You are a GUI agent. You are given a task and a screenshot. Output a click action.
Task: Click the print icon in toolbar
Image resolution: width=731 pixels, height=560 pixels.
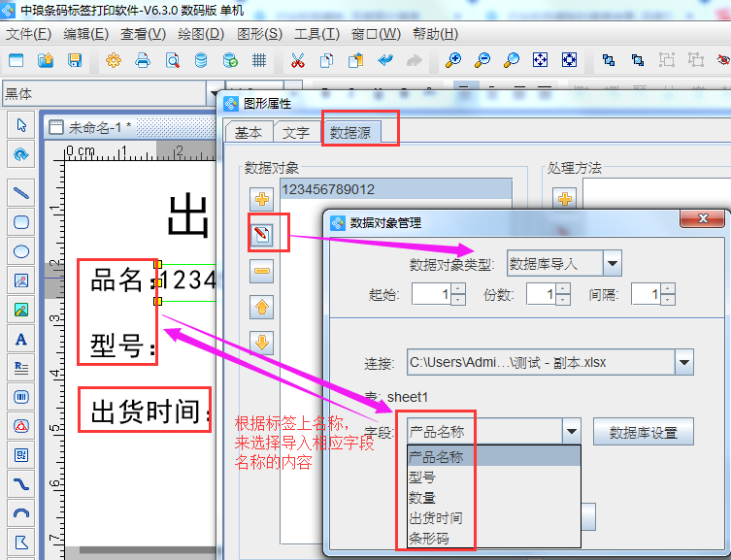pos(143,60)
